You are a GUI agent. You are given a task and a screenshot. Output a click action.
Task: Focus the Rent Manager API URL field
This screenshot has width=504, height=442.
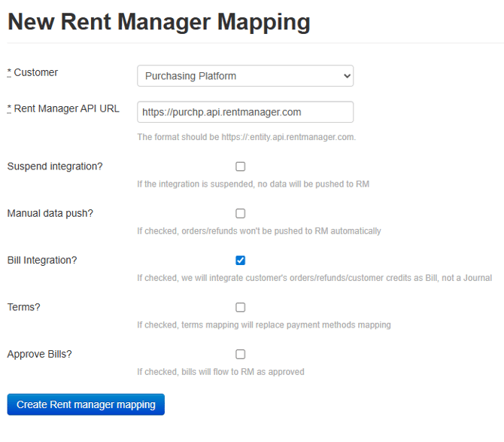(x=245, y=112)
